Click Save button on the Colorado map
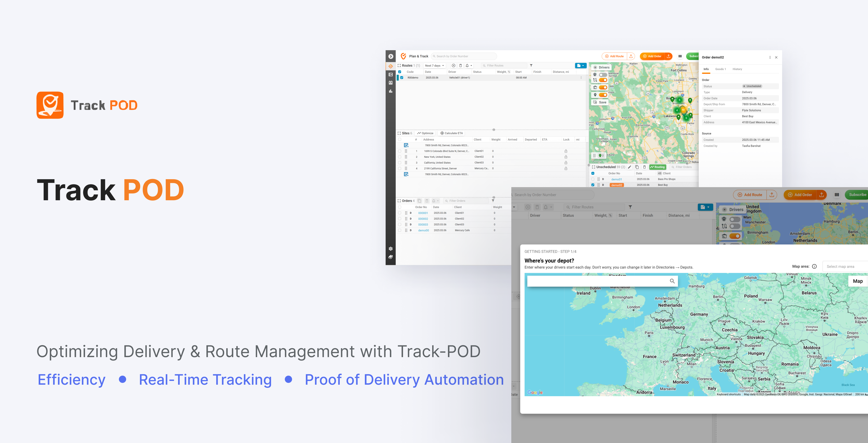This screenshot has width=868, height=443. point(600,102)
